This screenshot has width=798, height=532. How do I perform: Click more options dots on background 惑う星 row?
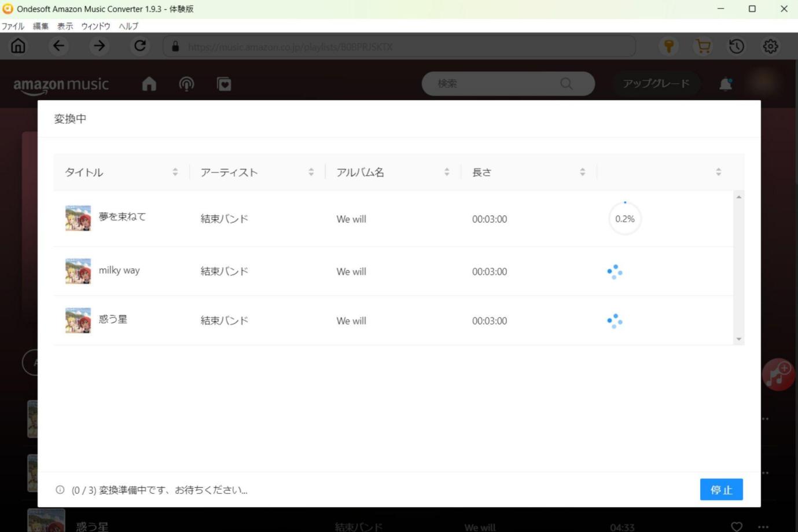[x=764, y=527]
